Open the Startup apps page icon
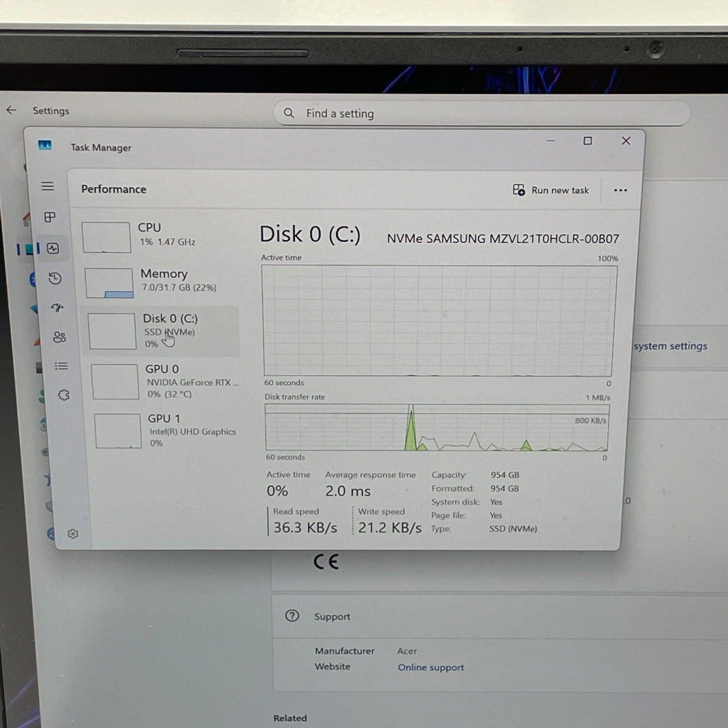 pyautogui.click(x=57, y=307)
